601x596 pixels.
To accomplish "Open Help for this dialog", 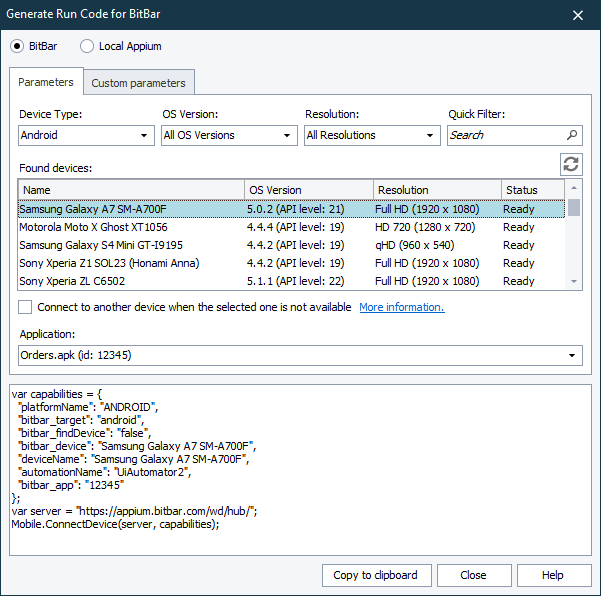I will click(x=553, y=575).
